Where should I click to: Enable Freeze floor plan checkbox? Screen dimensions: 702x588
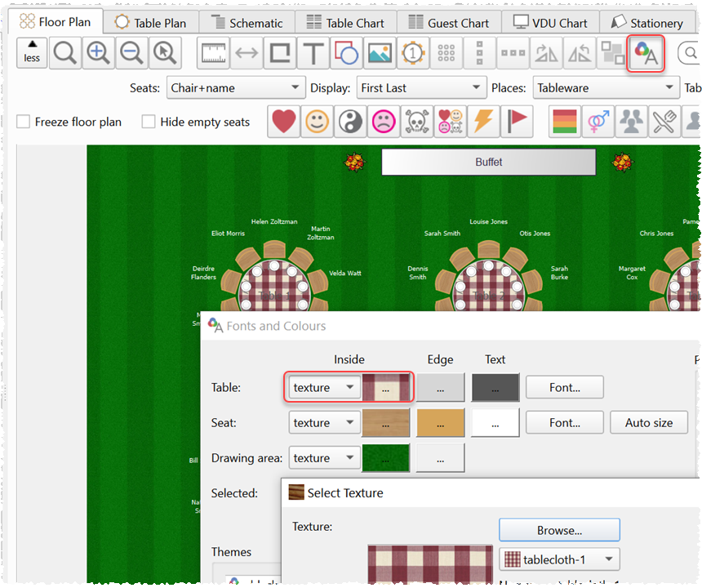pyautogui.click(x=24, y=122)
